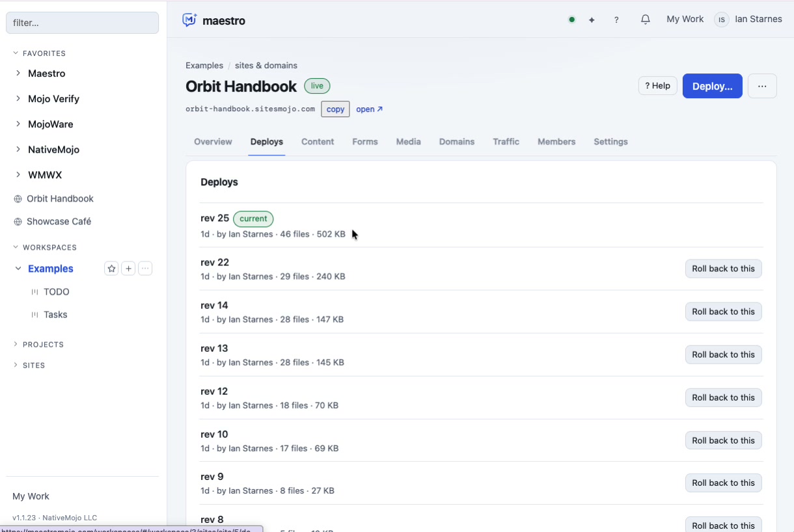Star the Examples workspace
The width and height of the screenshot is (794, 532).
coord(111,269)
